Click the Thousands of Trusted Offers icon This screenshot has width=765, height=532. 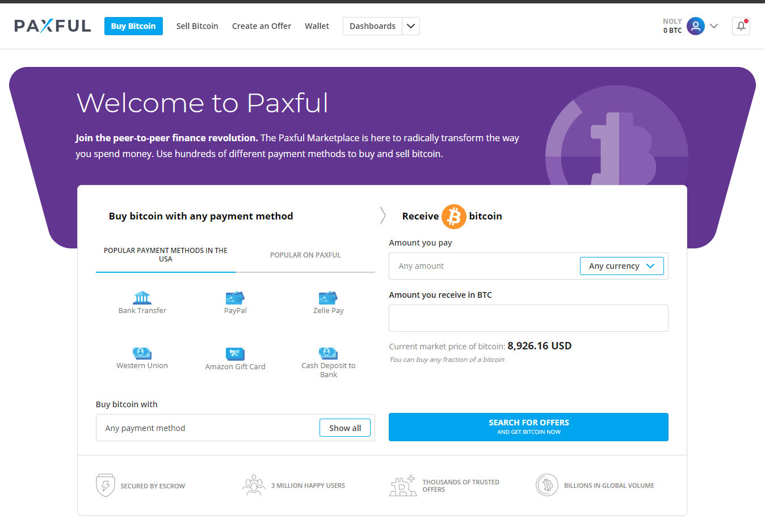pyautogui.click(x=403, y=485)
